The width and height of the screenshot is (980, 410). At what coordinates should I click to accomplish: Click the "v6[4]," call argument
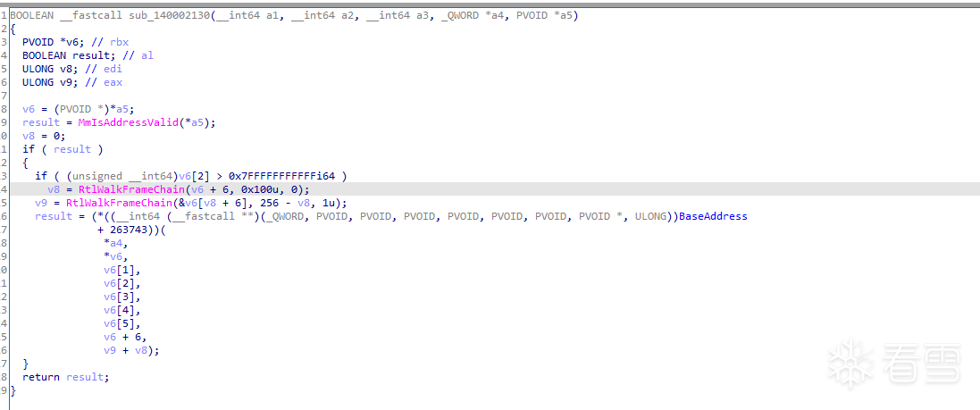[x=121, y=311]
